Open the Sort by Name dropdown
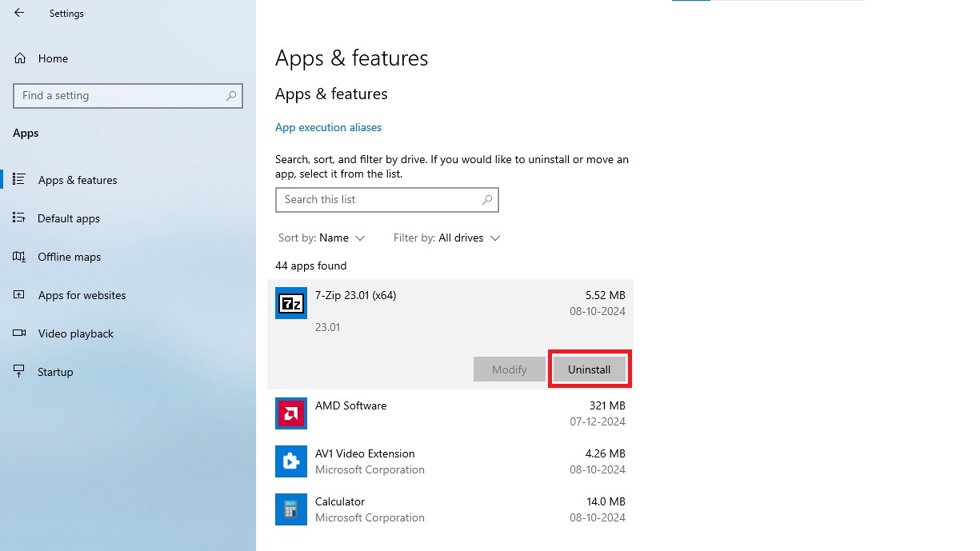This screenshot has width=980, height=551. 322,238
